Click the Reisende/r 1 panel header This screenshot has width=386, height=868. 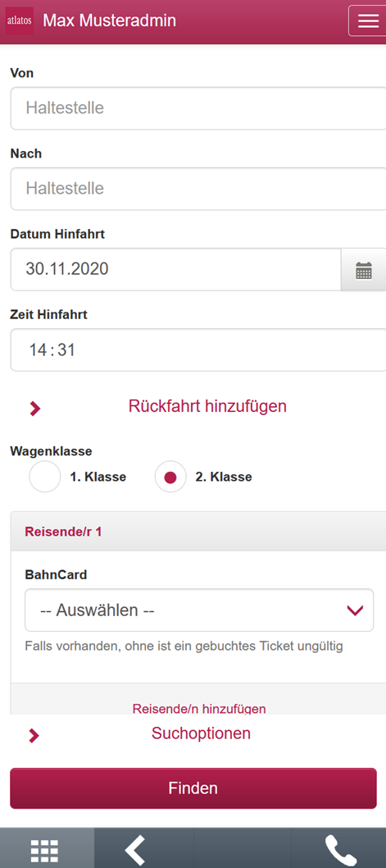coord(198,532)
